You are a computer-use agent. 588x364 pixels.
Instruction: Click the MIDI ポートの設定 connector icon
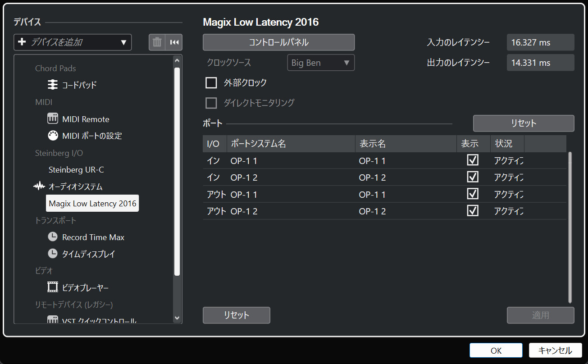coord(53,136)
